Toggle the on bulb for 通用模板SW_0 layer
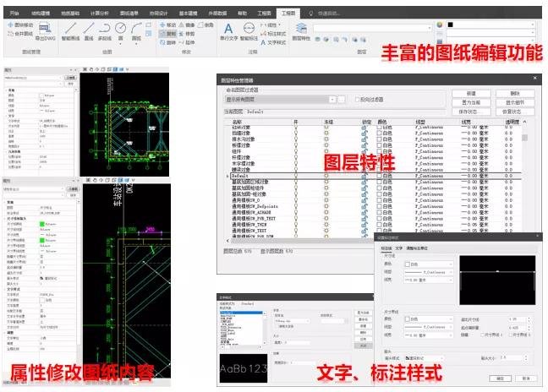The width and height of the screenshot is (548, 392). pos(296,200)
